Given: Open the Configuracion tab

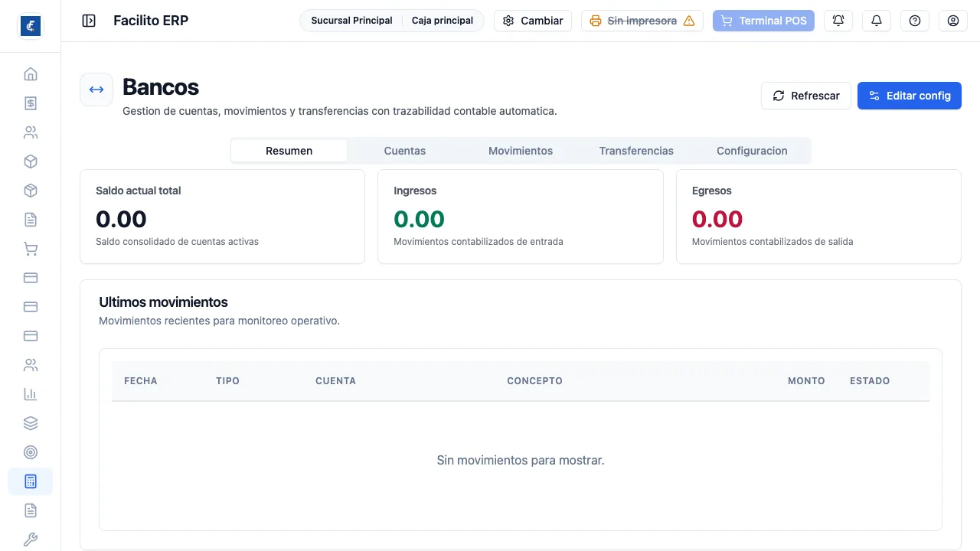Looking at the screenshot, I should click(752, 151).
